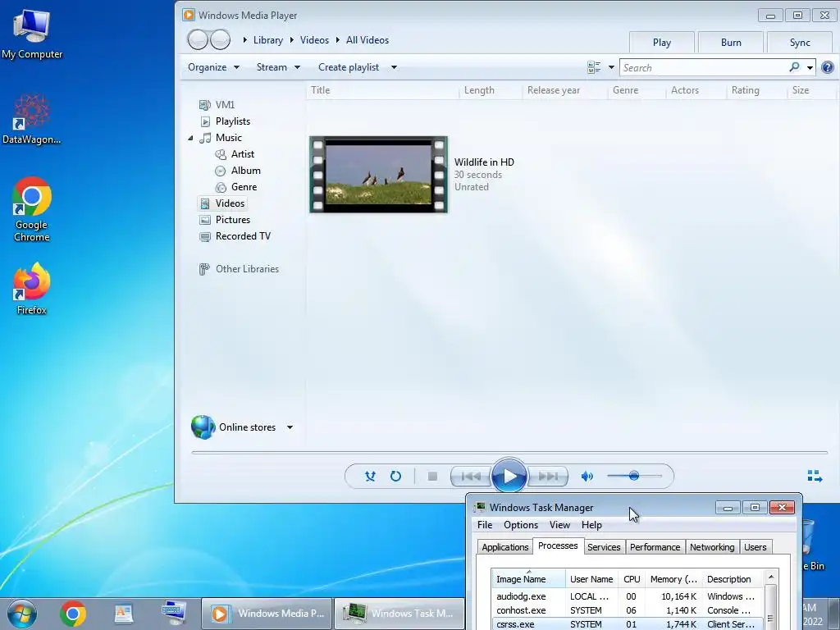Viewport: 840px width, 630px height.
Task: Click the previous track button
Action: [x=471, y=477]
